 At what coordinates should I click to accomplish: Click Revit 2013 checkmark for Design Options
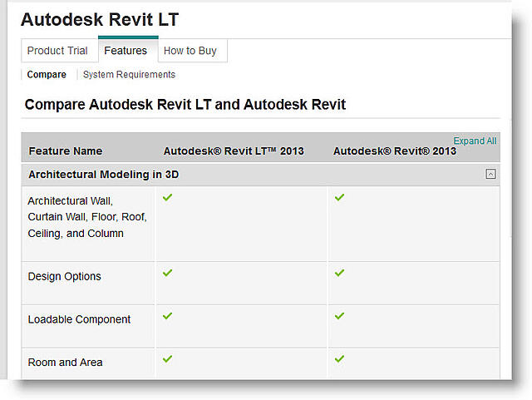coord(339,273)
